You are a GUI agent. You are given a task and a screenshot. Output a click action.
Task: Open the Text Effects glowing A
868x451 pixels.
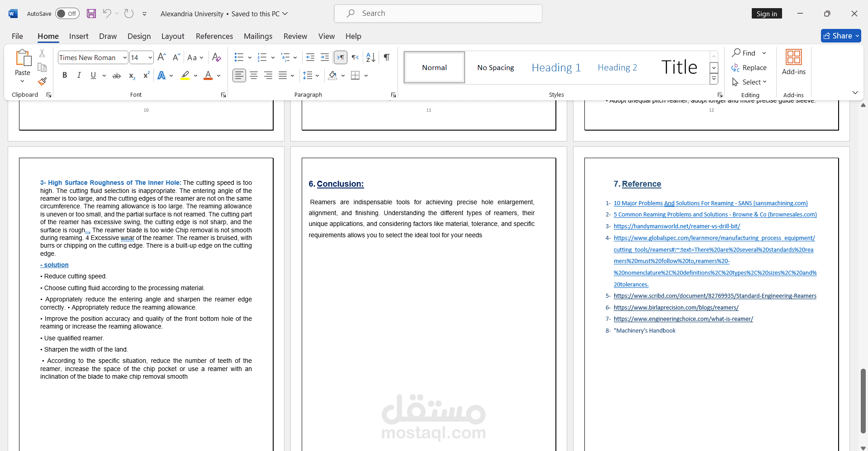coord(161,75)
